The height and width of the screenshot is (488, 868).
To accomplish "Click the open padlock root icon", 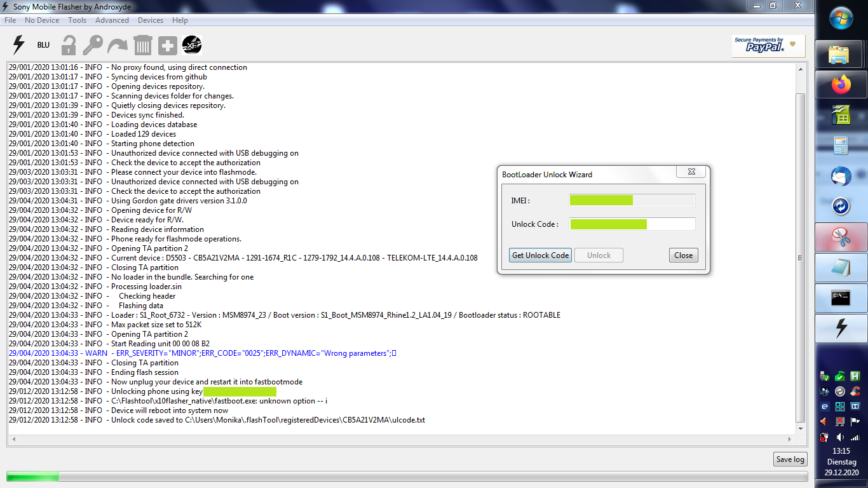I will [68, 45].
